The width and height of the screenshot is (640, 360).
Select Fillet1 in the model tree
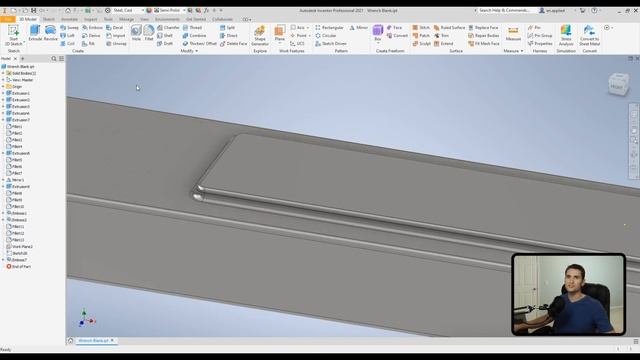tap(14, 127)
